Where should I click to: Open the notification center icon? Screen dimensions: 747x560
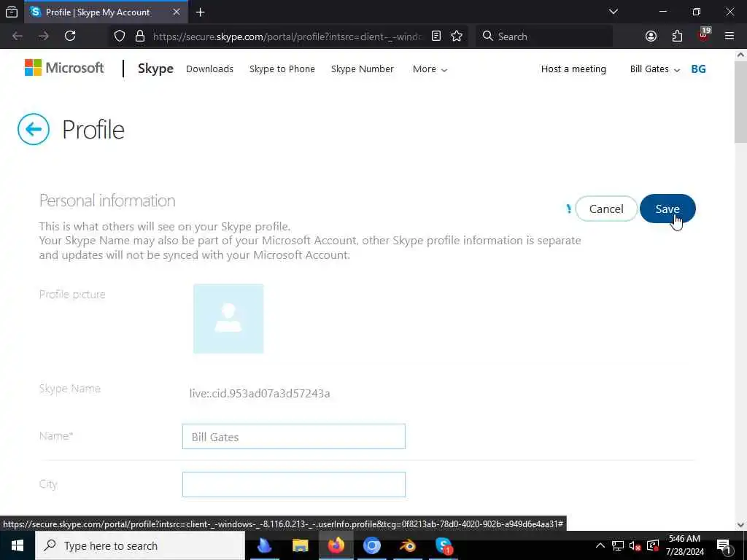(x=724, y=545)
